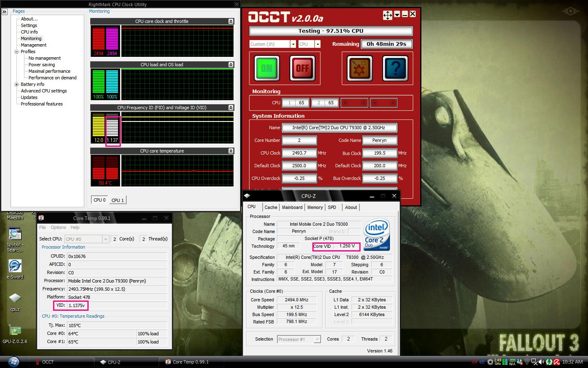588x368 pixels.
Task: Open the e-Sword desktop icon
Action: pyautogui.click(x=15, y=269)
